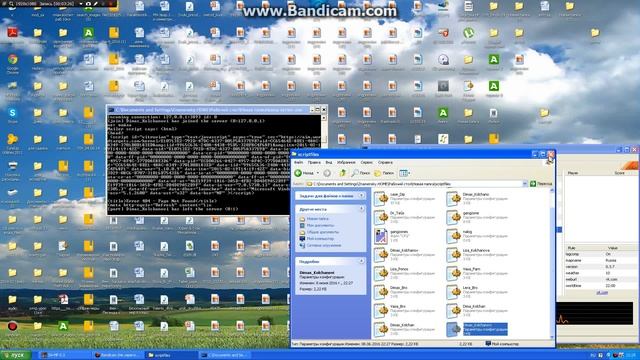Image resolution: width=640 pixels, height=360 pixels.
Task: Select the Vasa_Bro file icon
Action: pos(381,311)
